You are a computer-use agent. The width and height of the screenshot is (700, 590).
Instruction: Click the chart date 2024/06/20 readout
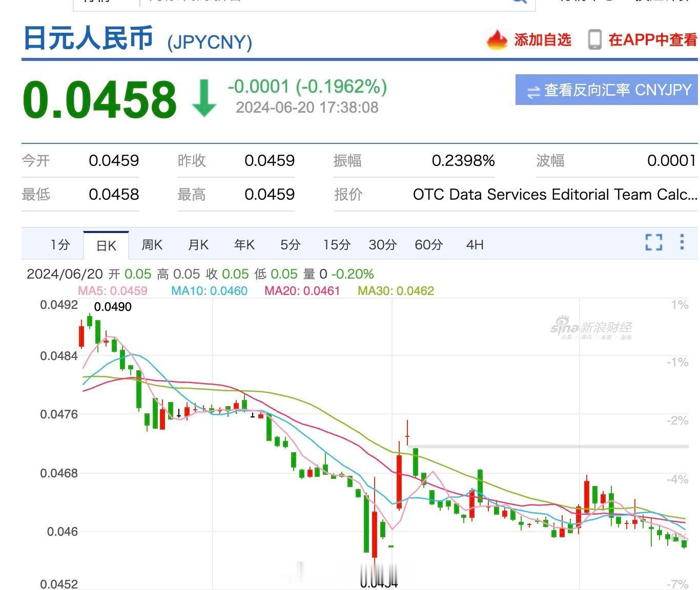pos(65,274)
